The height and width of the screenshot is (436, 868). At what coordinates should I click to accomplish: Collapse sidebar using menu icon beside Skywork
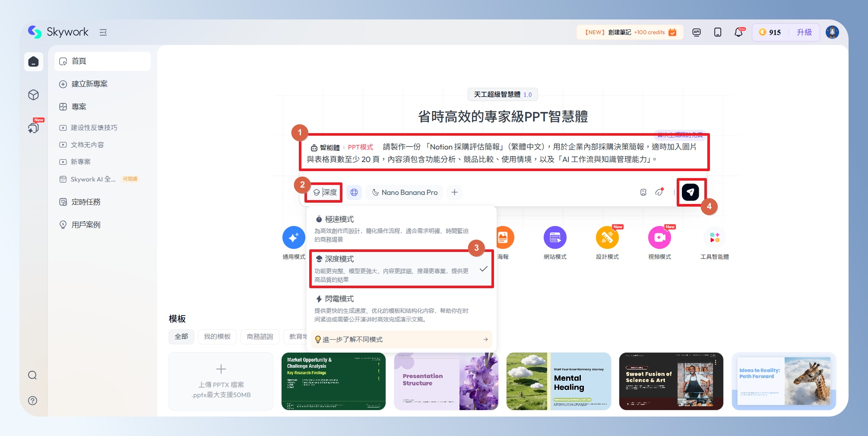103,32
